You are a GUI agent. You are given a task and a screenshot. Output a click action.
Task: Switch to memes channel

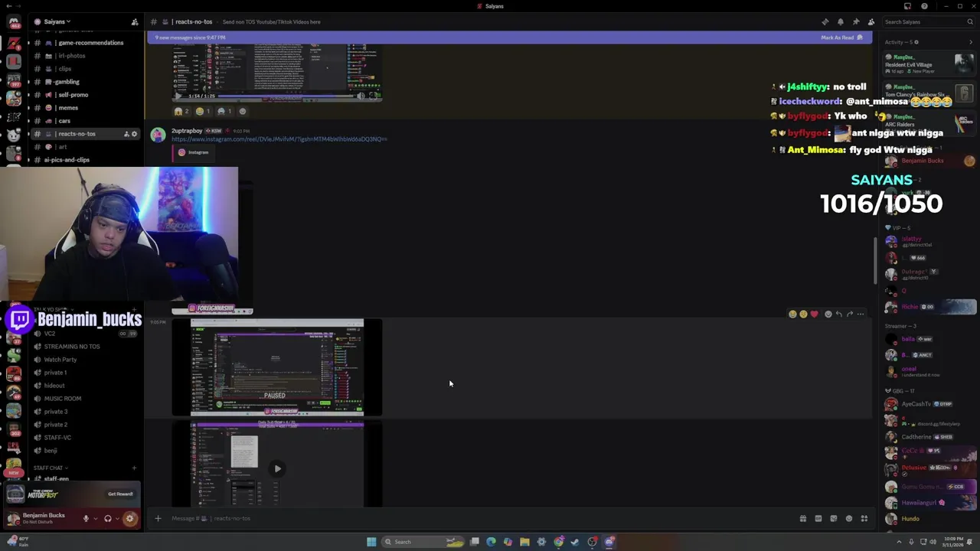[84, 108]
